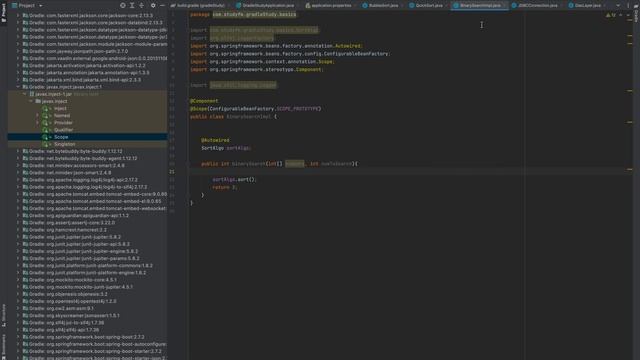Go to previous highlighted problem arrow
Viewport: 640px width, 360px height.
(621, 15)
